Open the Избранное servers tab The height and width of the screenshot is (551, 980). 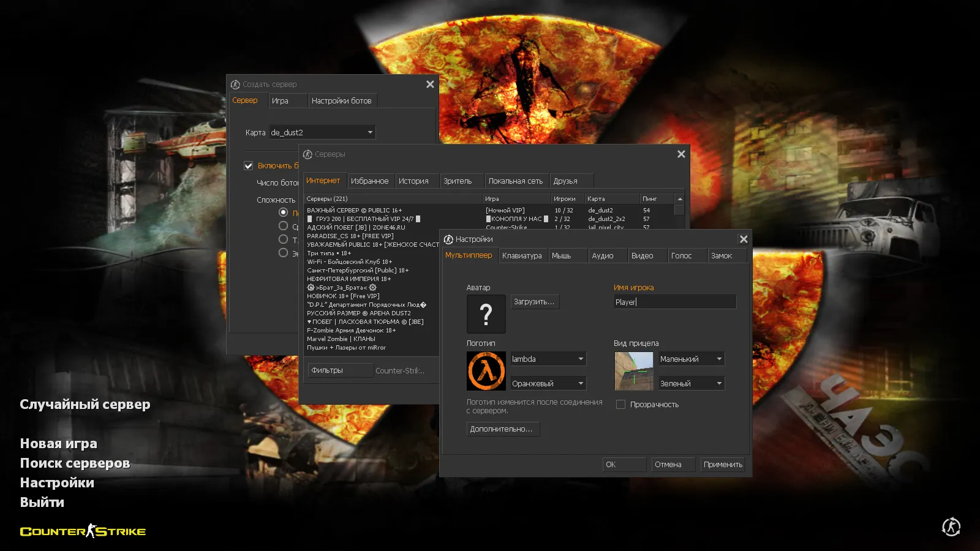click(x=369, y=181)
